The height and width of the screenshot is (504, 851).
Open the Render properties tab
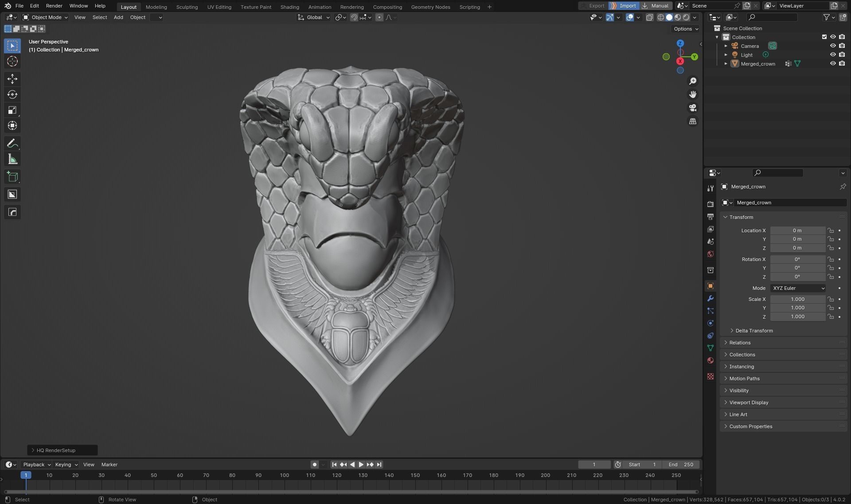point(710,204)
